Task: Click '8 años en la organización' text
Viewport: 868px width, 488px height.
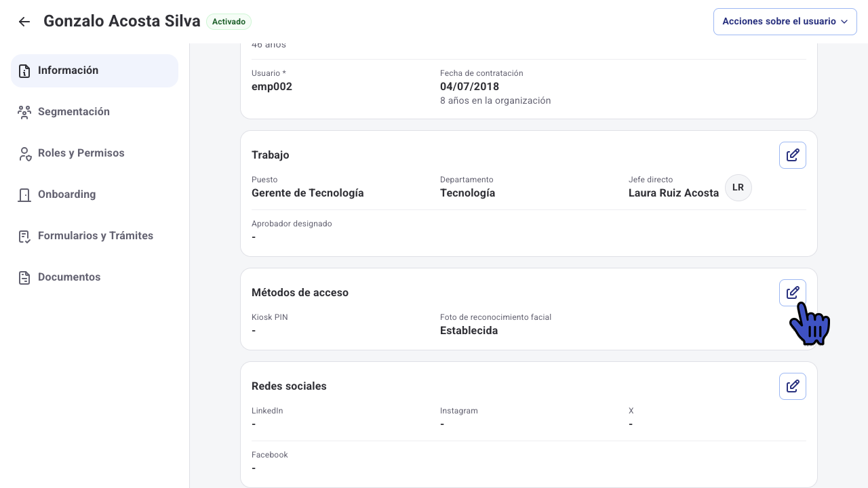Action: [495, 100]
